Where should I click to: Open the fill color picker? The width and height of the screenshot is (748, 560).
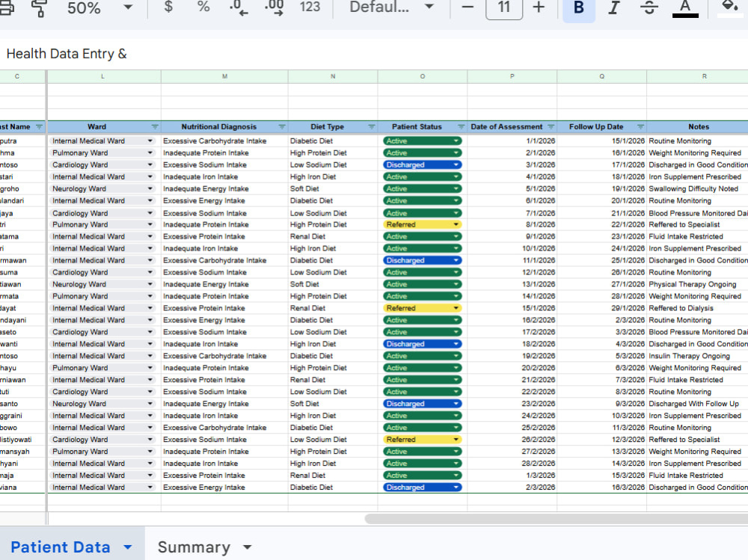tap(730, 8)
